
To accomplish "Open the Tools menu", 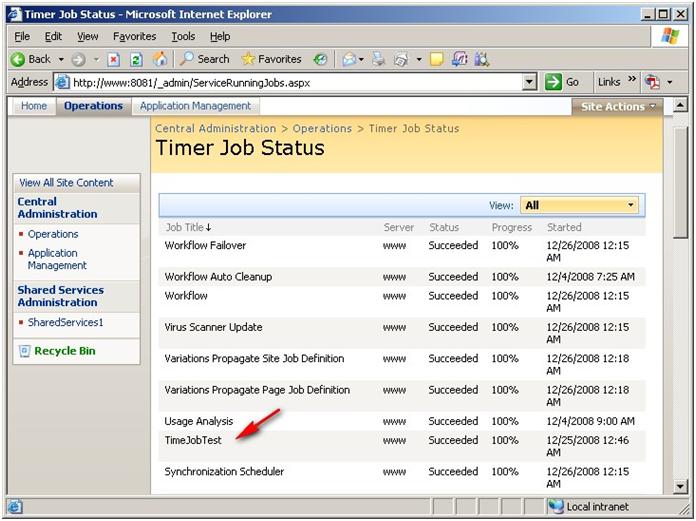I will (183, 36).
